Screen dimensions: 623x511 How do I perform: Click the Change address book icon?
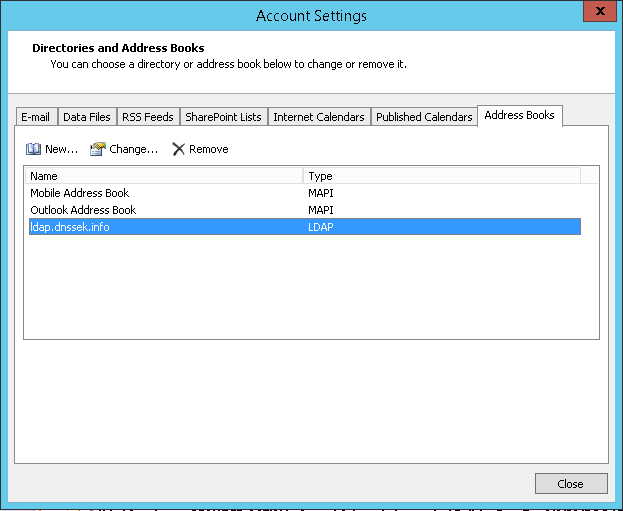(97, 149)
